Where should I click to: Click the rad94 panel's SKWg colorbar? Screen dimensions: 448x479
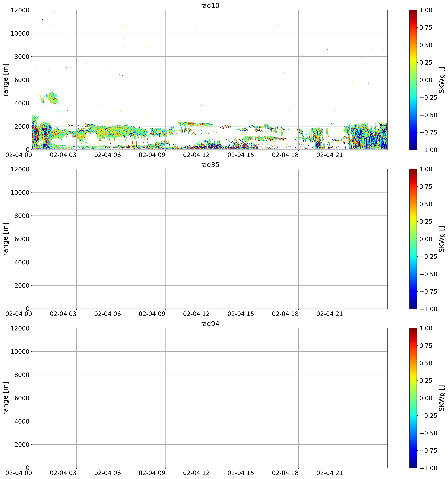pos(413,398)
